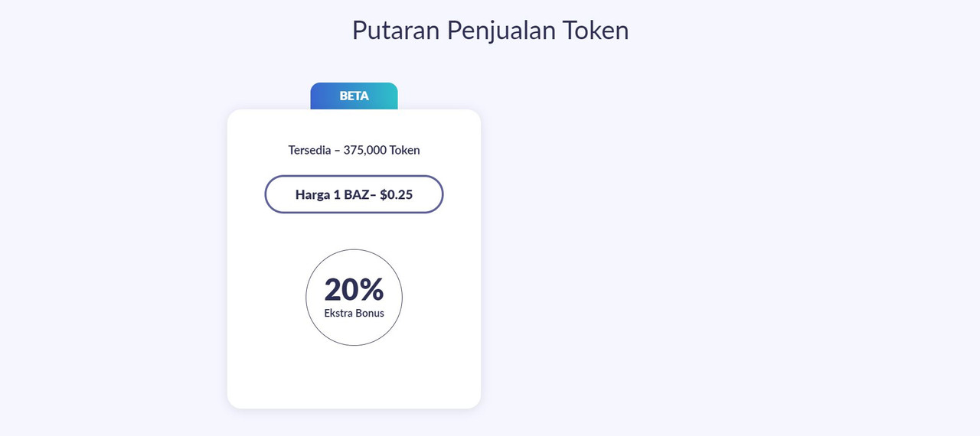Click the Tersedia – 375,000 Token text
980x436 pixels.
pyautogui.click(x=354, y=150)
